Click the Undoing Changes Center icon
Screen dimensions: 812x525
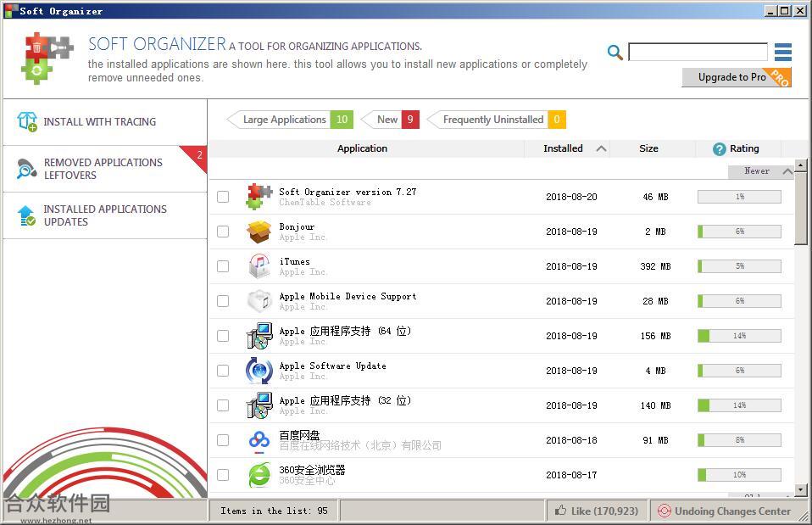pos(664,511)
